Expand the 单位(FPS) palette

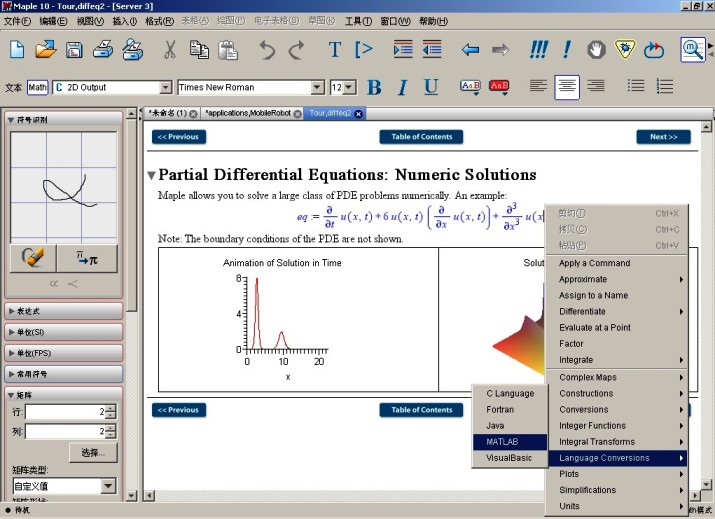pos(63,353)
